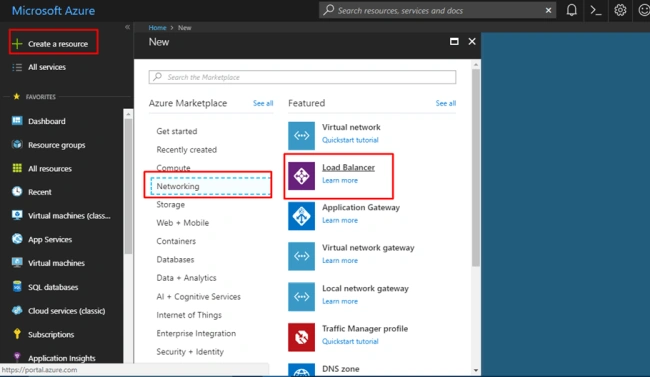
Task: Click See all next to Azure Marketplace
Action: tap(263, 103)
